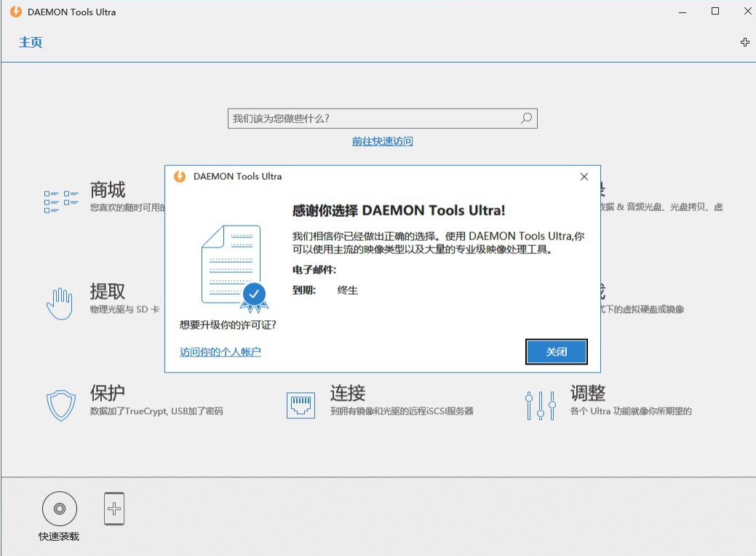Image resolution: width=756 pixels, height=556 pixels.
Task: Open the 保护 shield icon
Action: tap(60, 405)
